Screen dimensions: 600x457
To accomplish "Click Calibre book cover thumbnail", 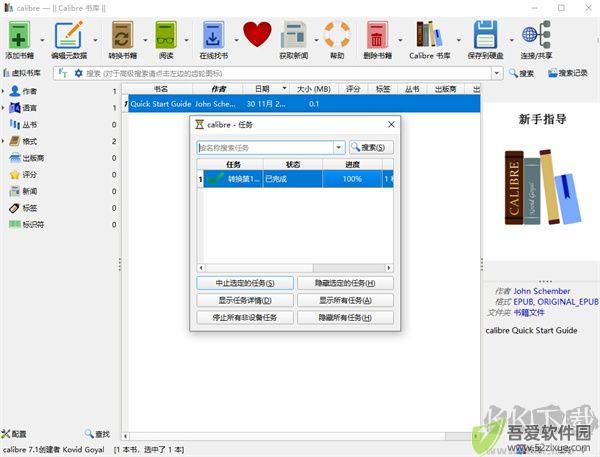I will point(543,187).
